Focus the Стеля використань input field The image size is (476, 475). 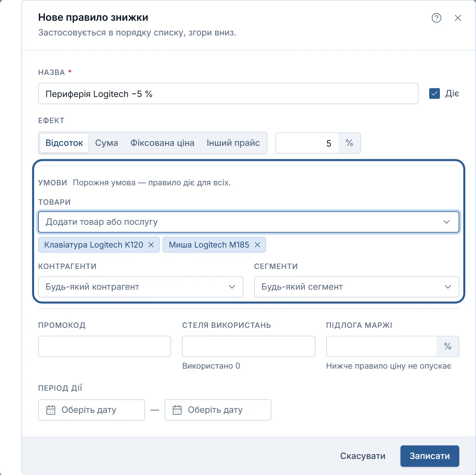tap(249, 347)
